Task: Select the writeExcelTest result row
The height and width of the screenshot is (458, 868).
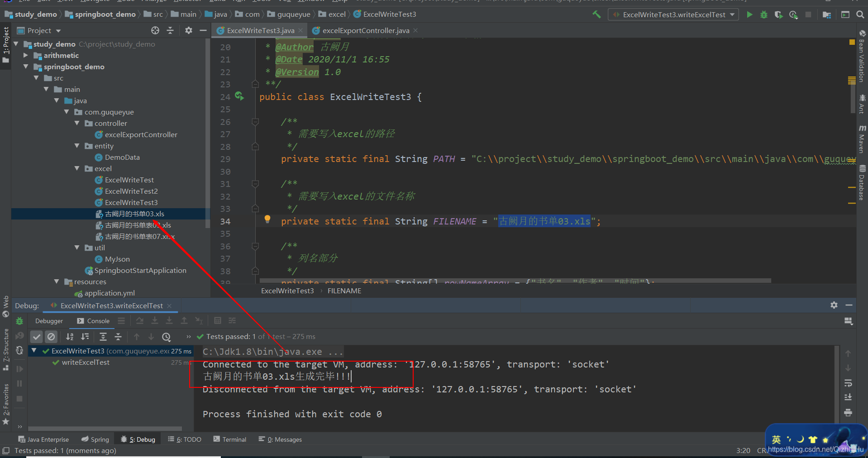Action: tap(111, 363)
